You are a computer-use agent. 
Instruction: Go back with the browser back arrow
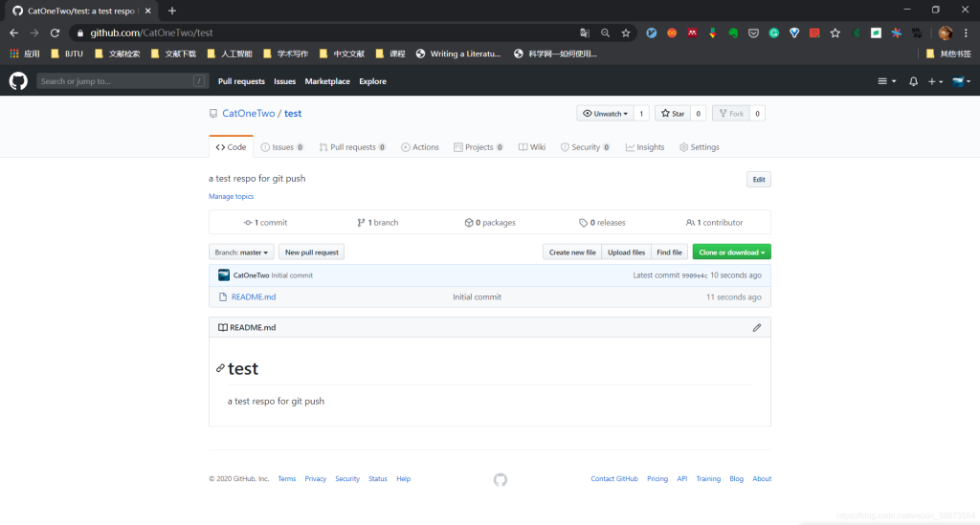[13, 33]
